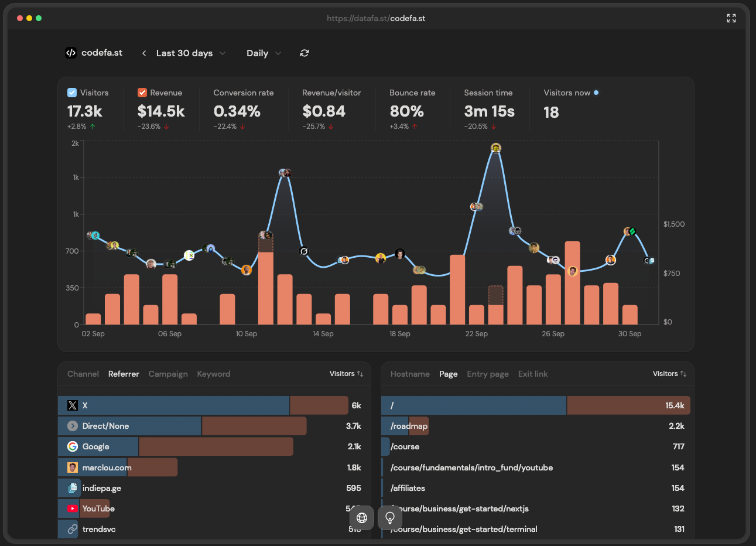Open the Visitors sort in the referrer panel
The image size is (756, 546).
347,374
